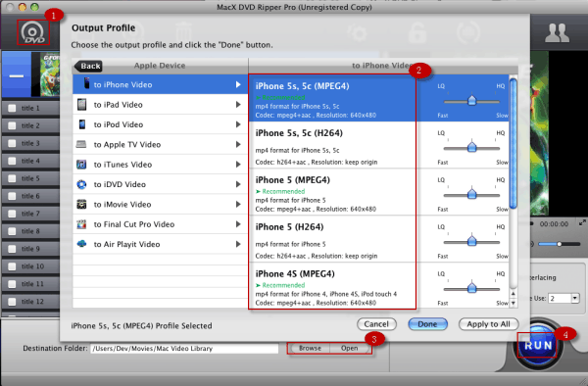Click the iPod Video device icon
Screen dimensions: 588x386
82,124
